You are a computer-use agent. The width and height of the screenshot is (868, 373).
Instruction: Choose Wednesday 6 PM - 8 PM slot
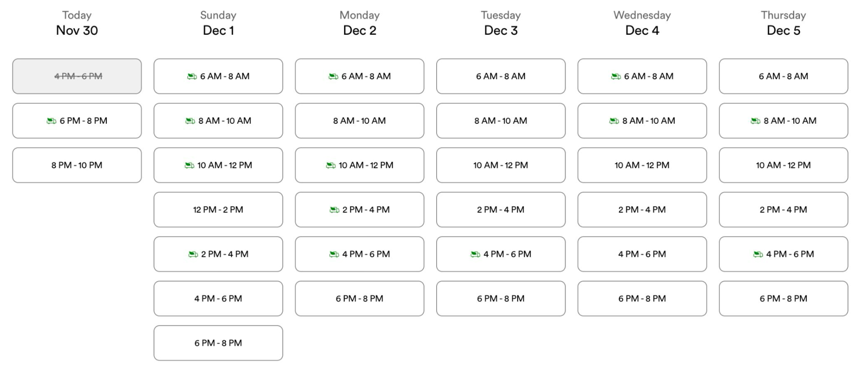pyautogui.click(x=642, y=299)
